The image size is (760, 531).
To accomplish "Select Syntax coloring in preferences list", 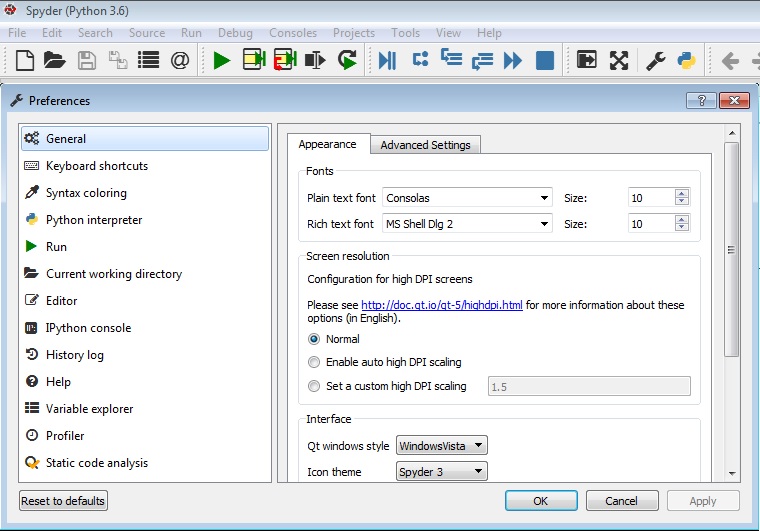I will point(86,193).
